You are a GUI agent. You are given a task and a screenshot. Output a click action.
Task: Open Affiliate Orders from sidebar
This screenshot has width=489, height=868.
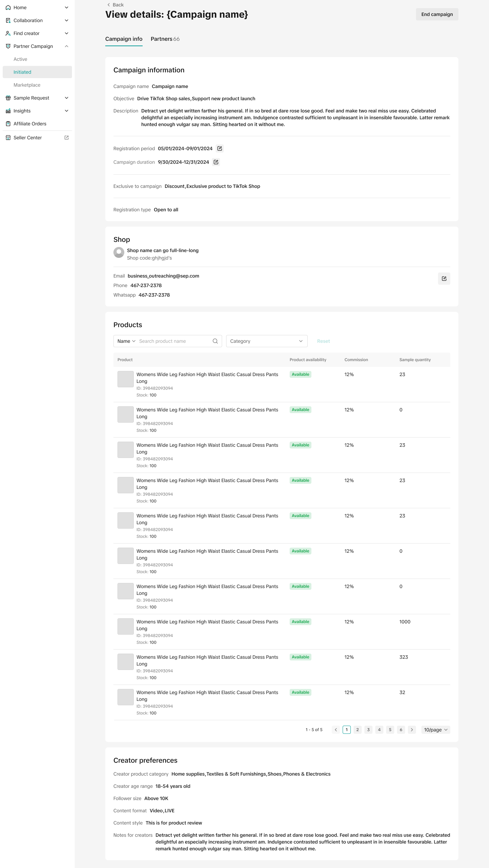[30, 124]
